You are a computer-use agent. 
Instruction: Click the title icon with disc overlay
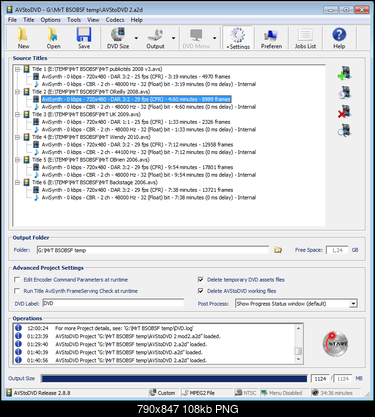tap(344, 92)
